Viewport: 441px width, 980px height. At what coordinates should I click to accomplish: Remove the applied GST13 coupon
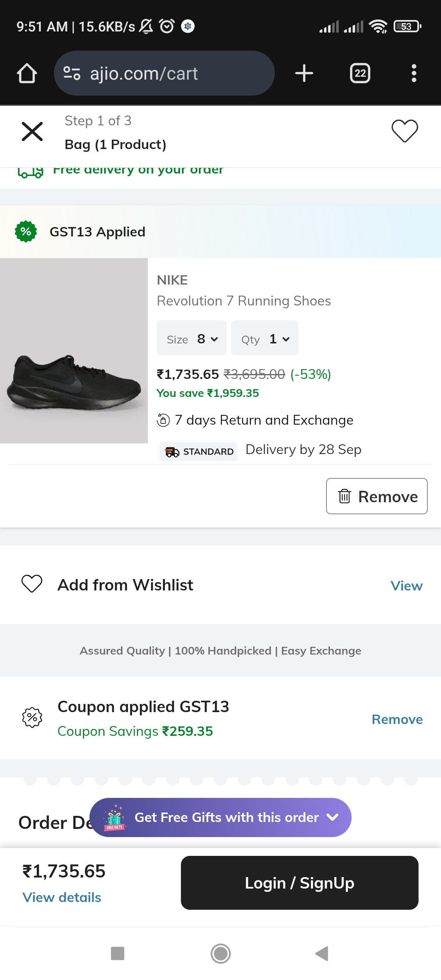[x=397, y=719]
